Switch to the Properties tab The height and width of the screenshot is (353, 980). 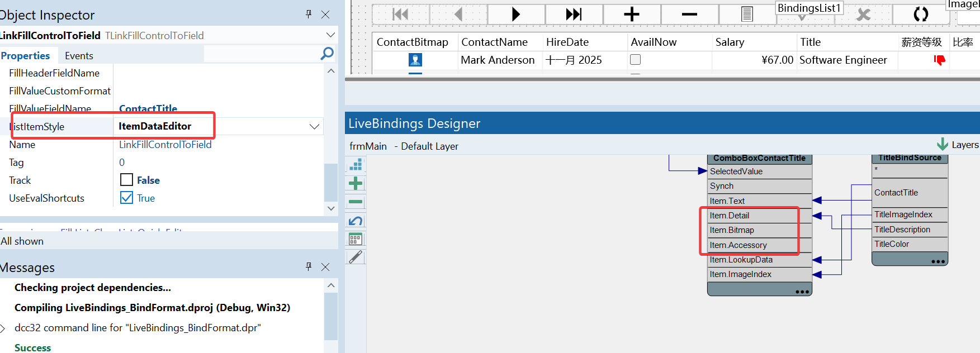pyautogui.click(x=25, y=55)
